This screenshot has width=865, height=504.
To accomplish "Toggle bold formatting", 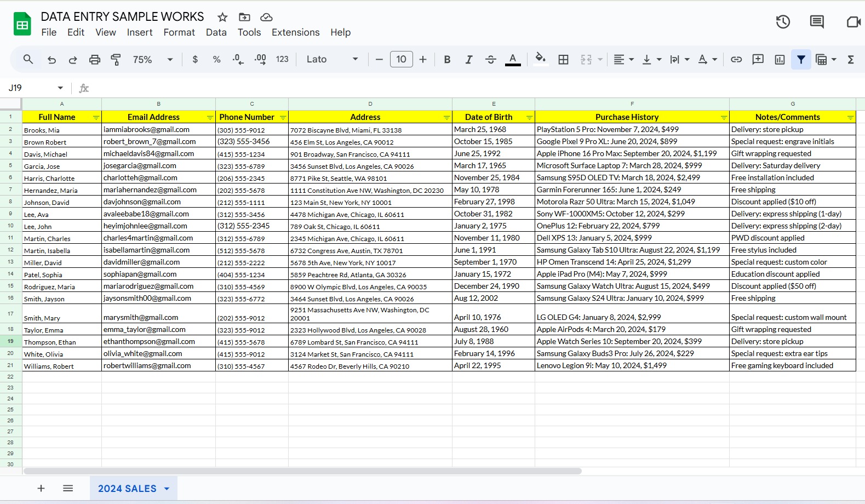I will pos(447,59).
